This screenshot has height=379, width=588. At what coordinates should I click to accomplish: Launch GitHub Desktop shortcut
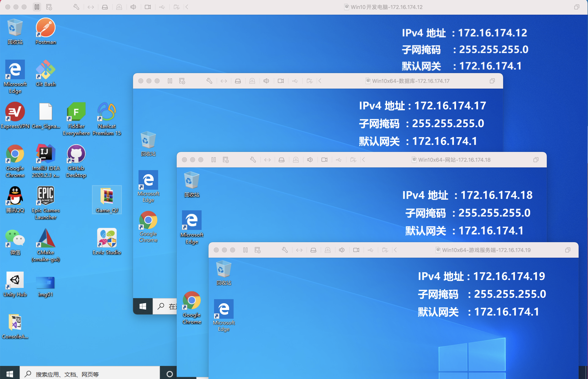tap(76, 154)
